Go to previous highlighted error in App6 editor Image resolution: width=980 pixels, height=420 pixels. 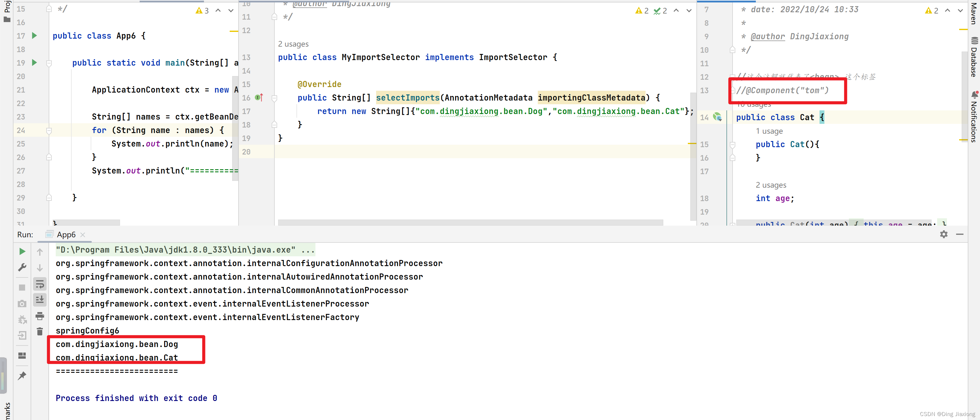218,11
